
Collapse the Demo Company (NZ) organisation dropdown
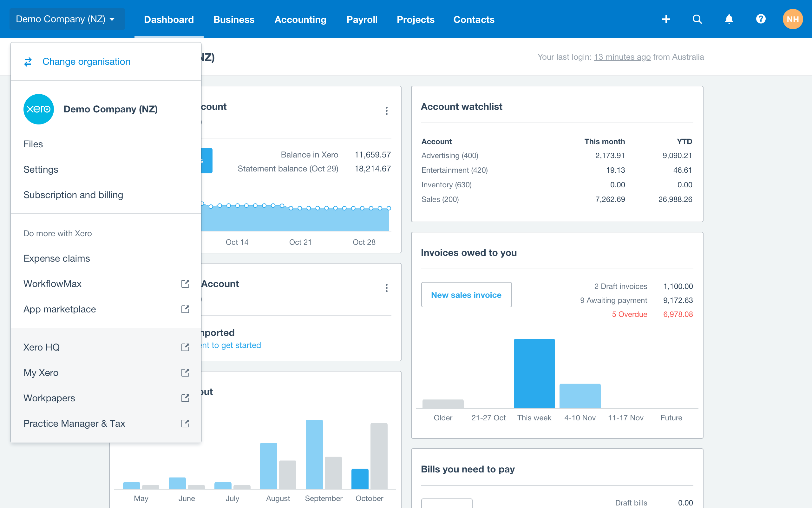(67, 19)
